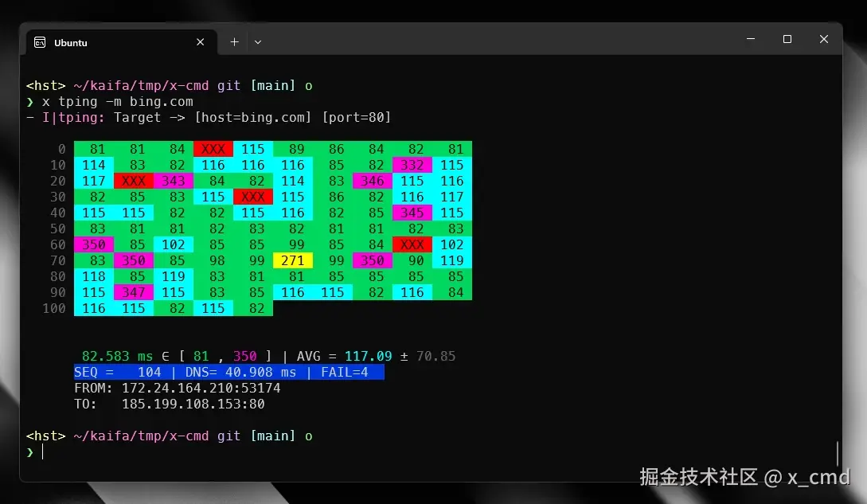Close the Ubuntu tab
Screen dimensions: 867x504
[x=201, y=42]
